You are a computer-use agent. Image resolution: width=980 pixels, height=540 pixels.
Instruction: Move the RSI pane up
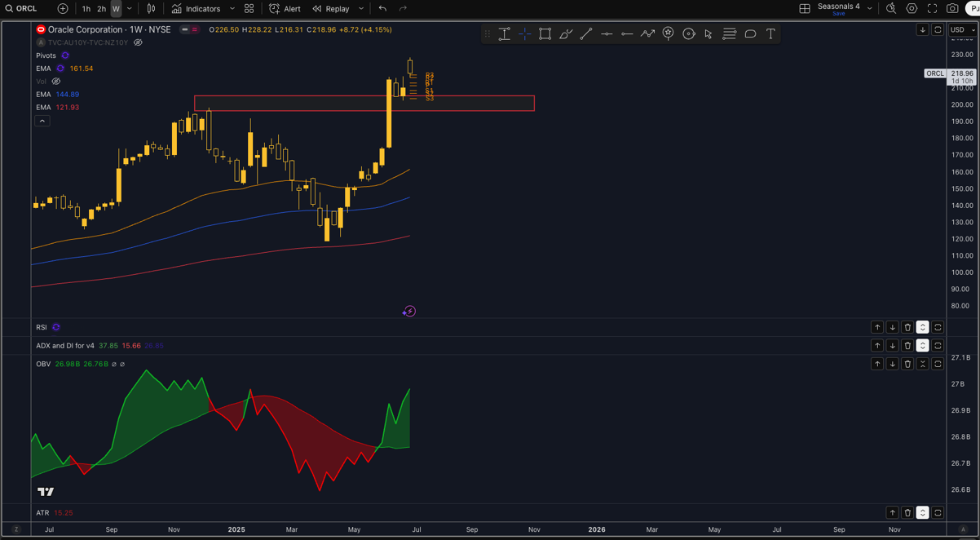877,327
